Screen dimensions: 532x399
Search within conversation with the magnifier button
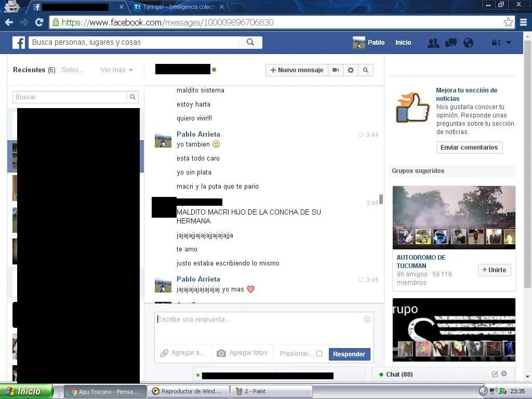(366, 70)
